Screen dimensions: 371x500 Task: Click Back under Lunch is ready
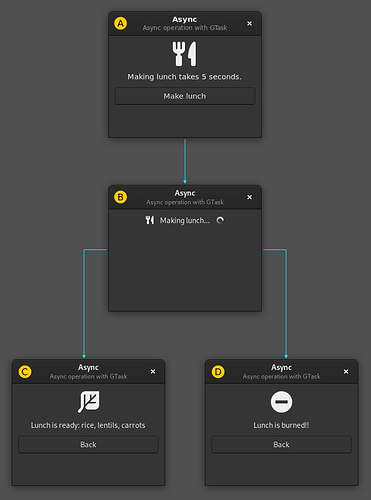tap(88, 444)
